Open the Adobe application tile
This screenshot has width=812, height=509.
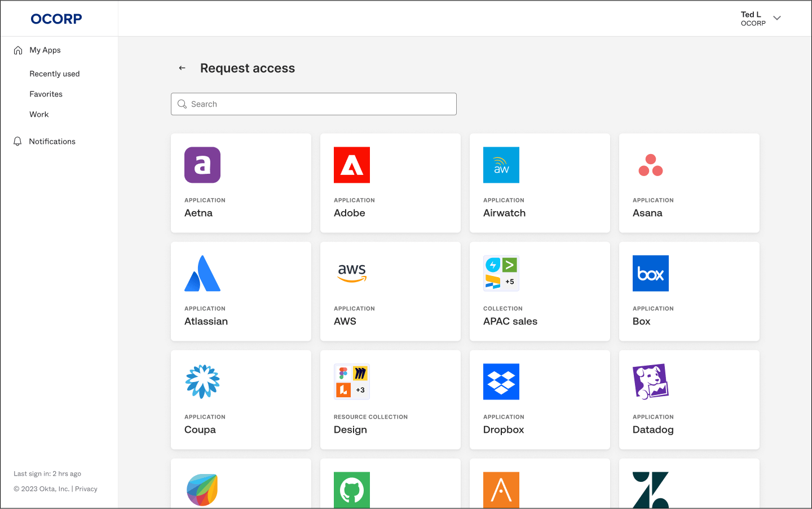[390, 183]
